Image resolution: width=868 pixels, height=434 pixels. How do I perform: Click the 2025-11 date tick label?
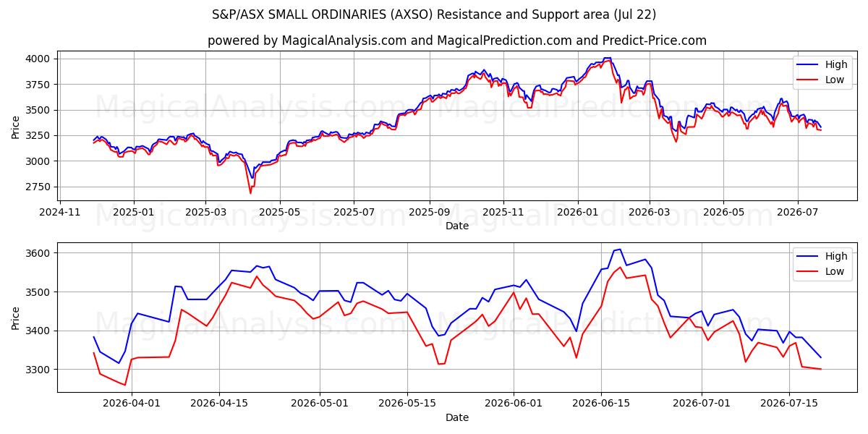503,212
